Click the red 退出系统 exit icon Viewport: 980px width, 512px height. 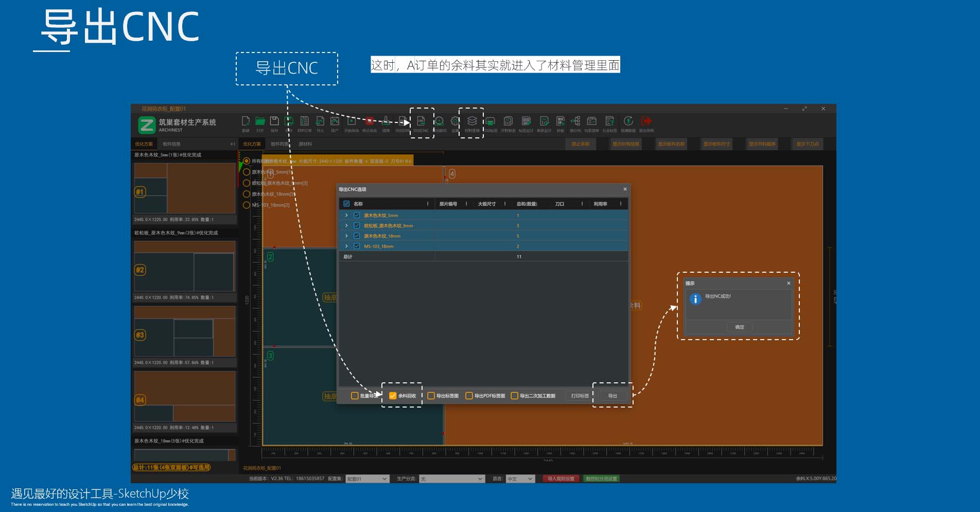point(646,122)
